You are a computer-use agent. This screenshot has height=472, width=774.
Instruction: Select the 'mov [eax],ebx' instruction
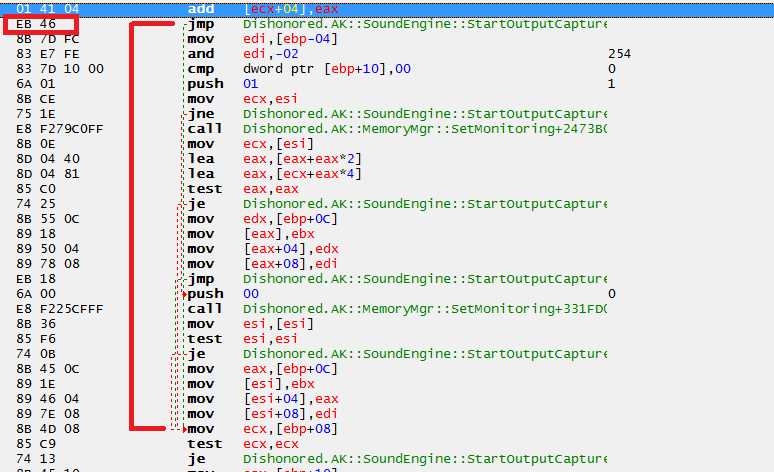point(251,234)
